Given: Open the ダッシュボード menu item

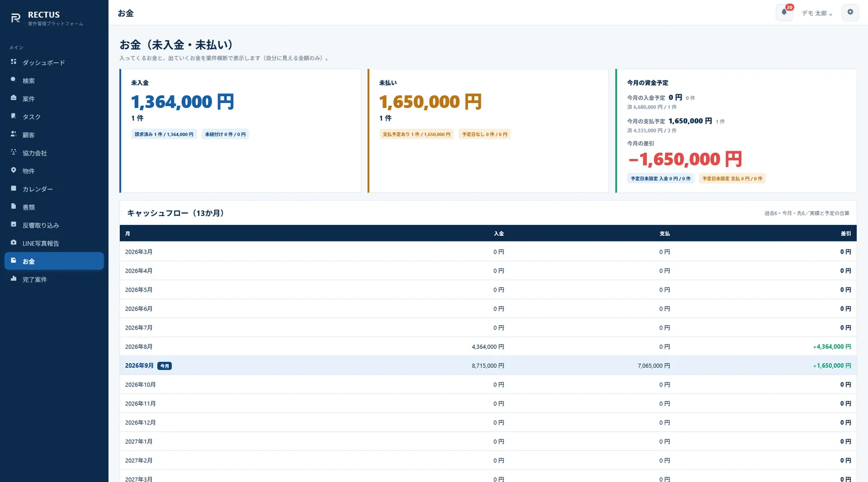Looking at the screenshot, I should [54, 62].
